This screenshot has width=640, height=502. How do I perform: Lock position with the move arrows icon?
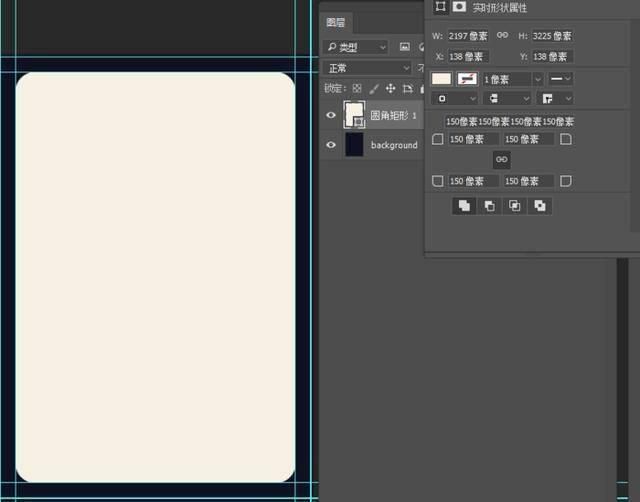tap(390, 88)
